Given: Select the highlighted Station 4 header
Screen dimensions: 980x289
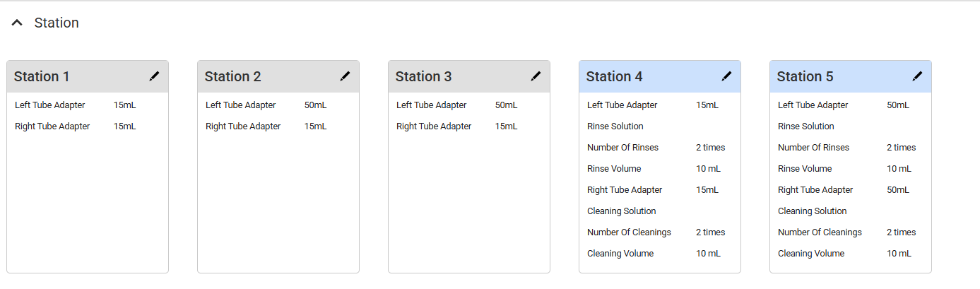Looking at the screenshot, I should coord(643,76).
